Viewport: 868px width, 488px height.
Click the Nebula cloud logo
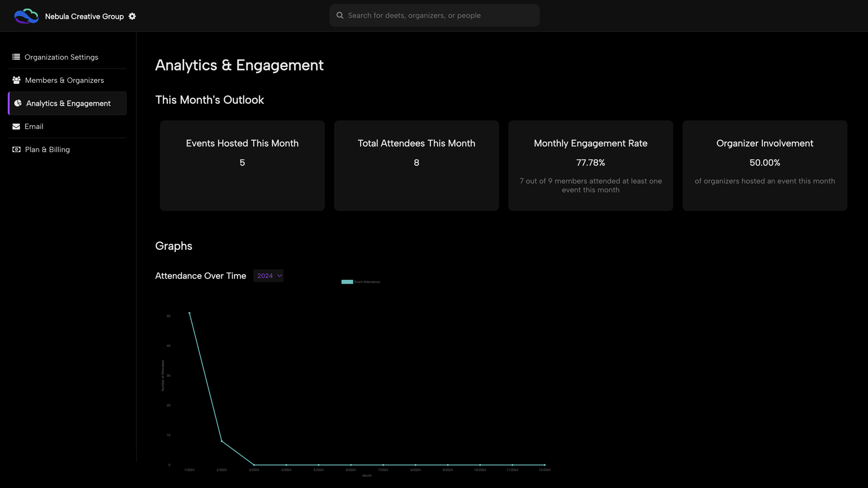pyautogui.click(x=27, y=15)
